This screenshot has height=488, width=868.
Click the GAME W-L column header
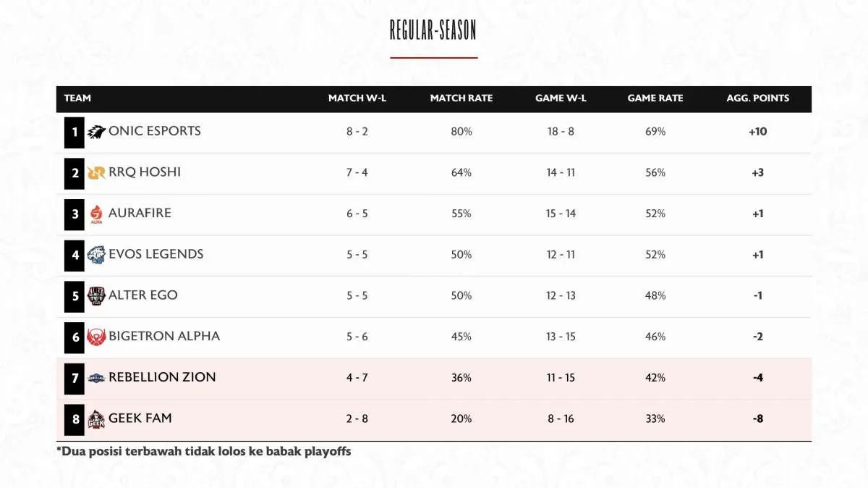pos(561,98)
